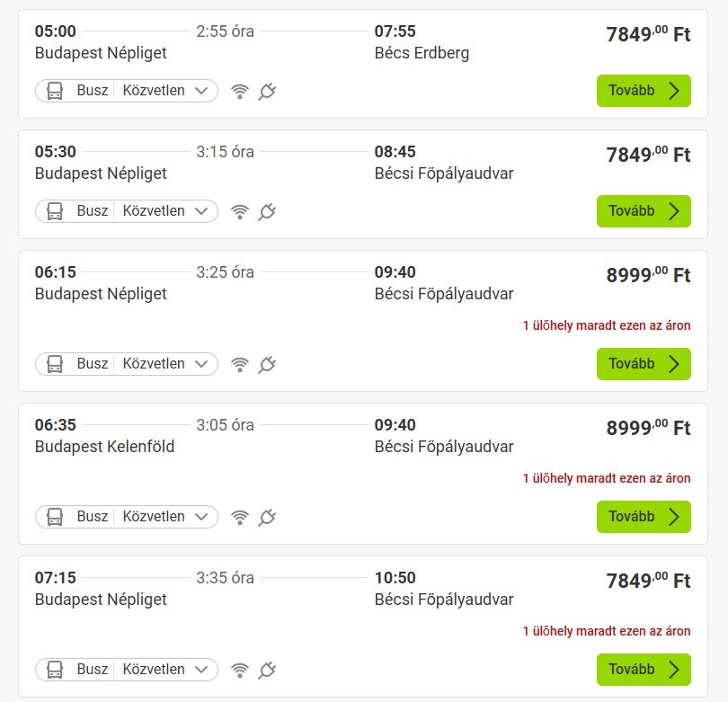
Task: Click the WiFi icon for the 06:35 Kelenföld trip
Action: (240, 517)
